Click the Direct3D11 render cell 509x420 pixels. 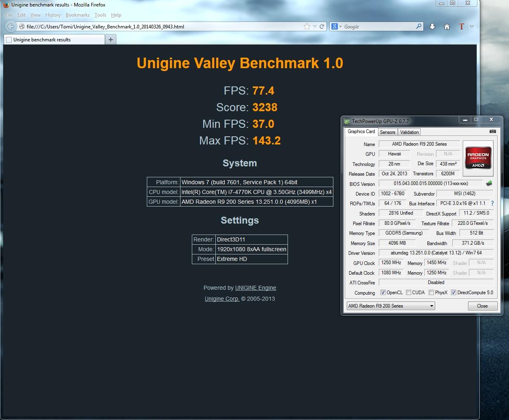(x=251, y=239)
